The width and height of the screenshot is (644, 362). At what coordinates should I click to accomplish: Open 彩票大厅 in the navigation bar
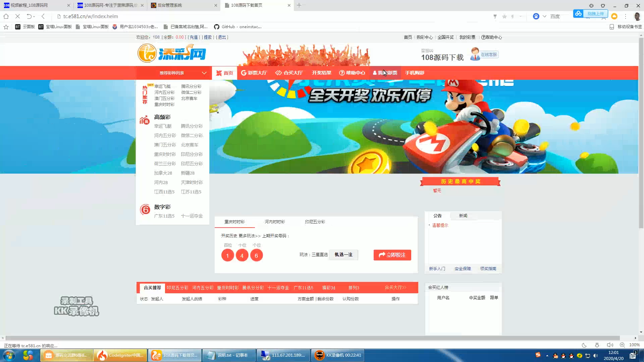click(x=254, y=73)
